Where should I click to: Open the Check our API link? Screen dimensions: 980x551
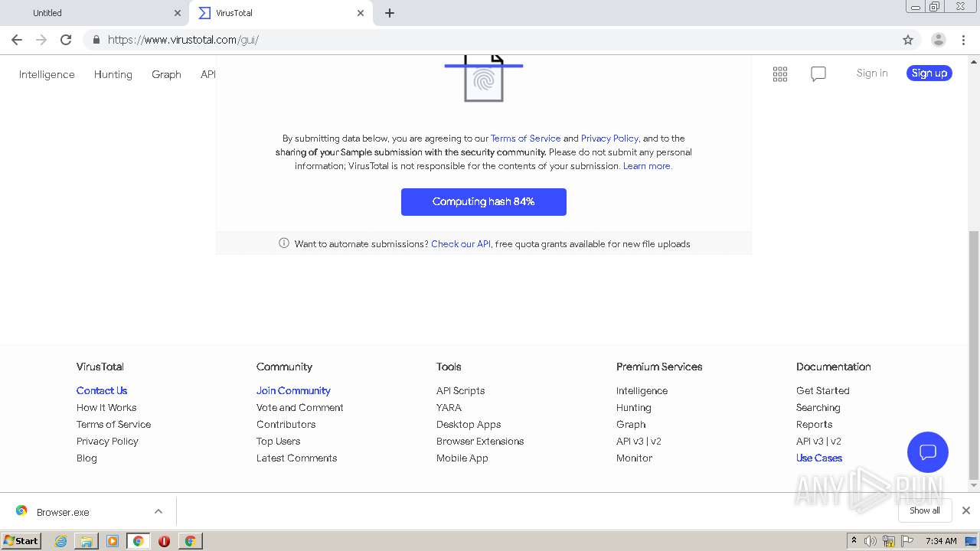pos(461,244)
